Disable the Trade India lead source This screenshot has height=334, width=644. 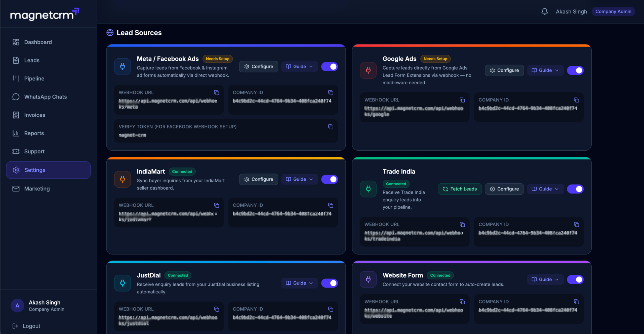[x=575, y=189]
